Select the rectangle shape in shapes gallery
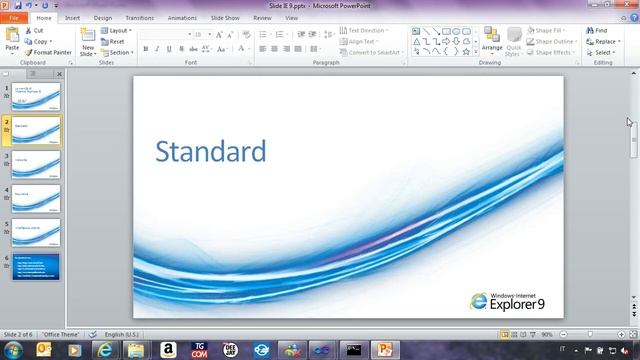 point(446,31)
